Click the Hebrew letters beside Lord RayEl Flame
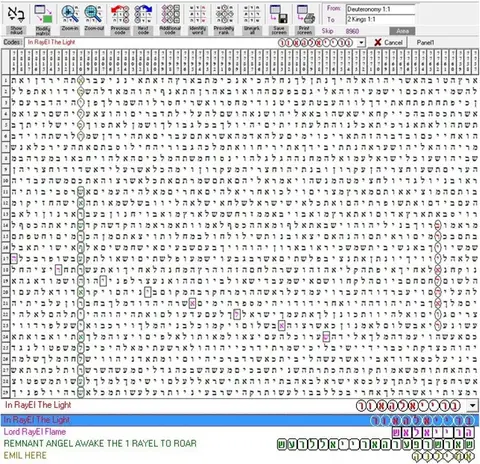The image size is (480, 464). tap(432, 433)
